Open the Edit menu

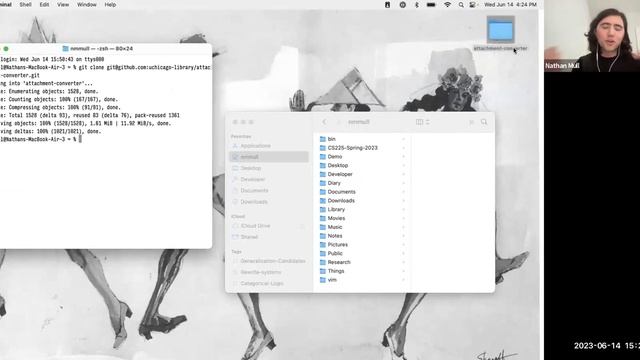click(x=44, y=5)
